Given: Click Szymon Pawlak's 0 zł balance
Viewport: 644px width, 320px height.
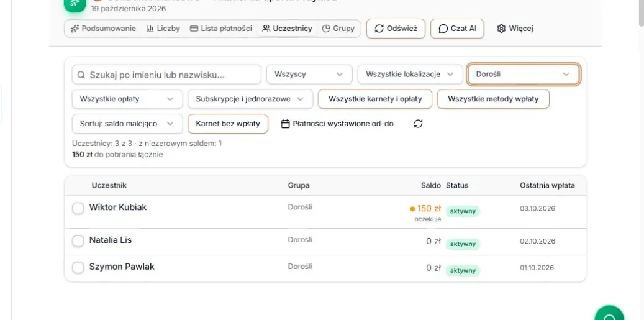Looking at the screenshot, I should tap(433, 268).
